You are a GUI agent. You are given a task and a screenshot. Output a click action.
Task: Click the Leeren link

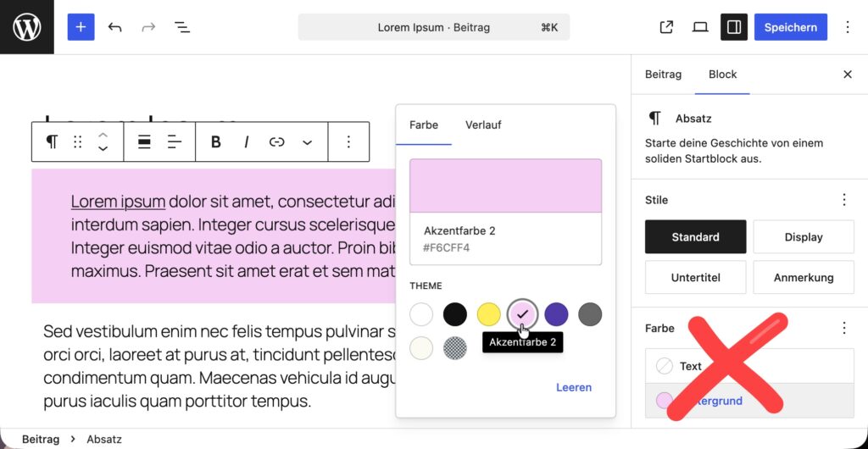click(574, 387)
